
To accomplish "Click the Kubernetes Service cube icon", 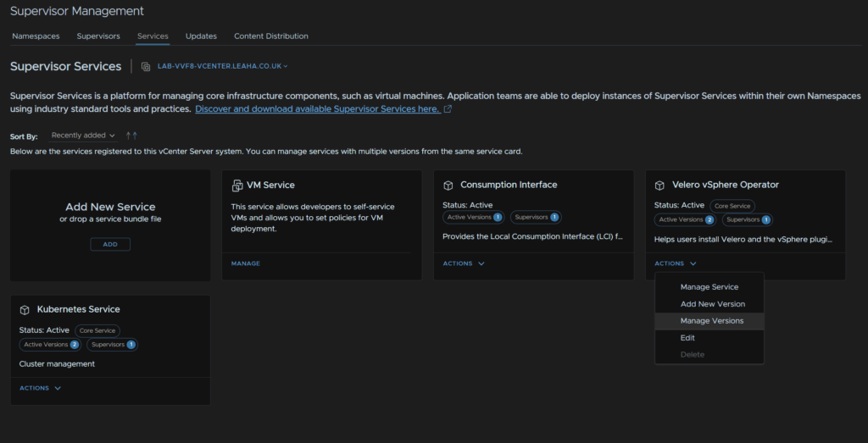I will coord(25,310).
